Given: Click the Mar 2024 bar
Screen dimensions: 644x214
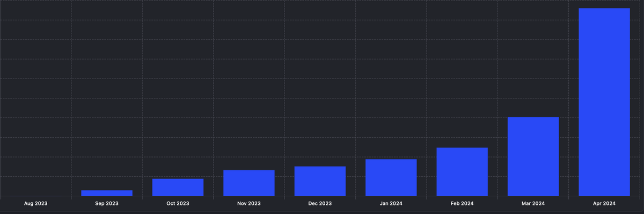Looking at the screenshot, I should pyautogui.click(x=533, y=156).
